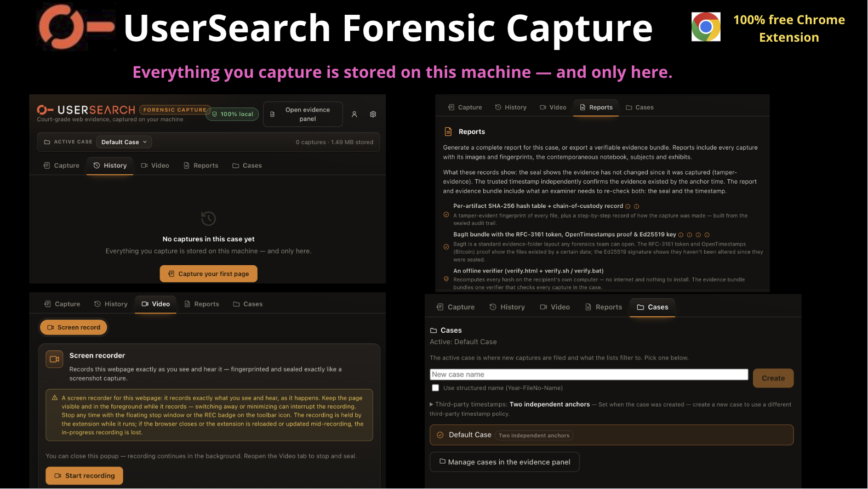The height and width of the screenshot is (489, 868).
Task: Click the first info icon after chain-of-custody record
Action: (x=628, y=207)
